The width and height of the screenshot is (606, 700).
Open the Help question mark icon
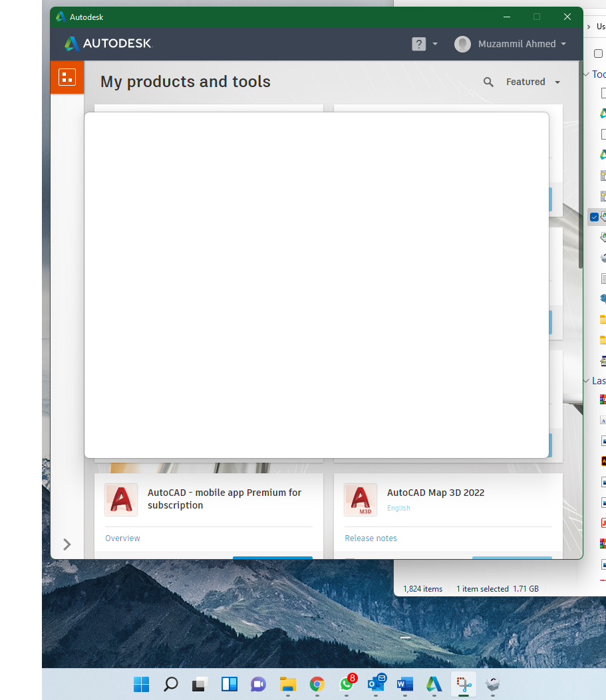point(418,43)
